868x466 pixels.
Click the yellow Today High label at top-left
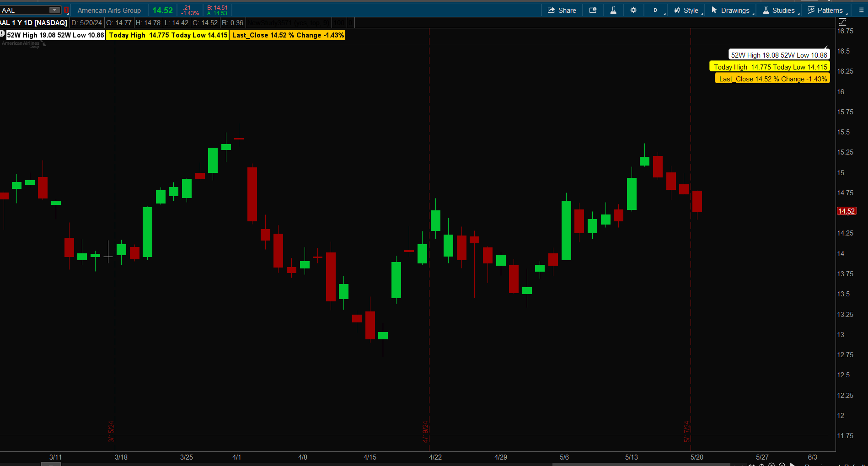pos(168,35)
